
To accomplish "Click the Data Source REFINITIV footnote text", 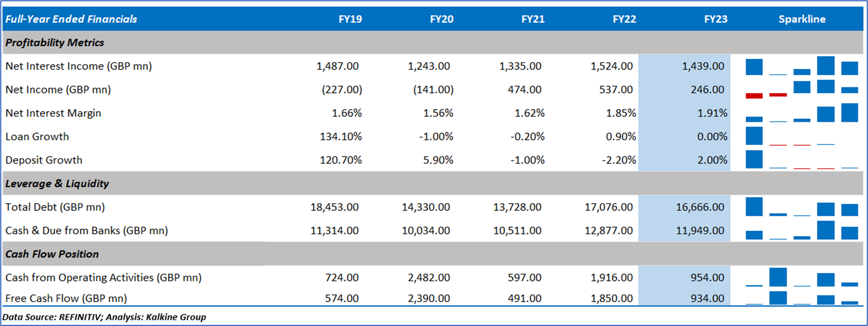I will 104,317.
